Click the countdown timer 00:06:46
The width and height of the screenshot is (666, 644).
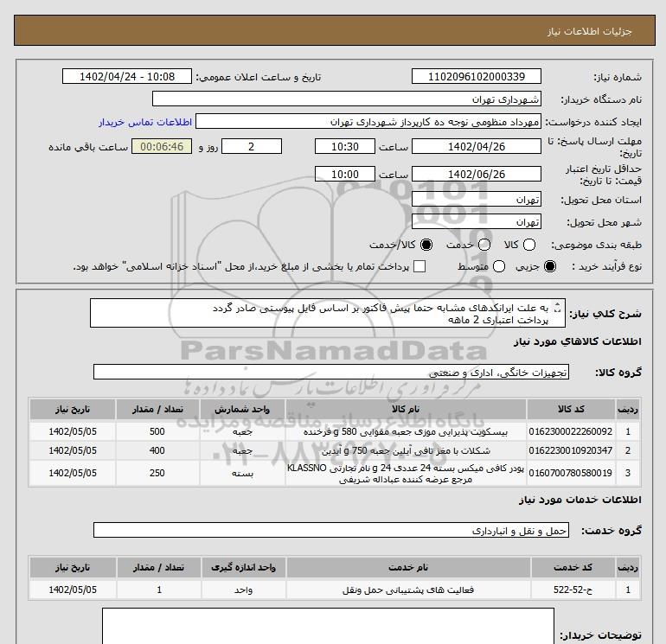(x=162, y=146)
